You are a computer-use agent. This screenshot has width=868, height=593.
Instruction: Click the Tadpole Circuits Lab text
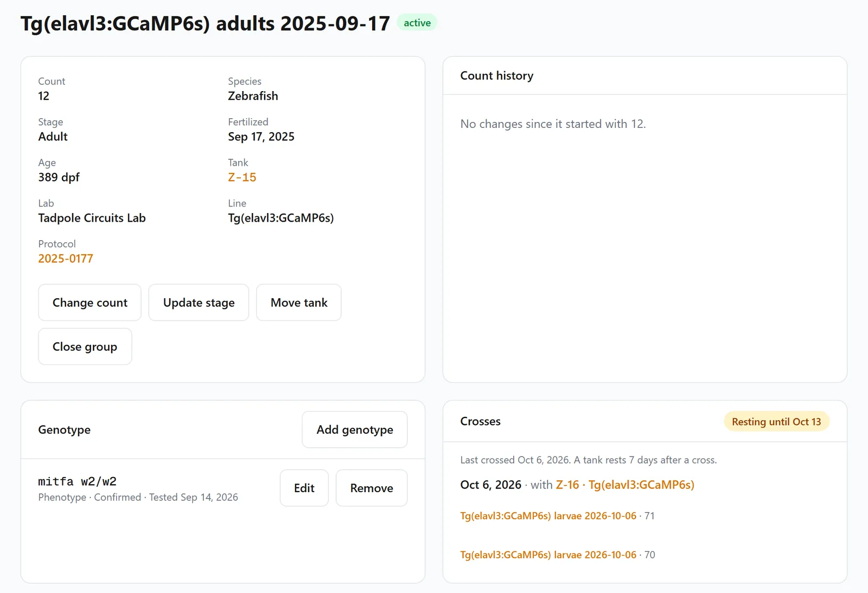pyautogui.click(x=92, y=218)
